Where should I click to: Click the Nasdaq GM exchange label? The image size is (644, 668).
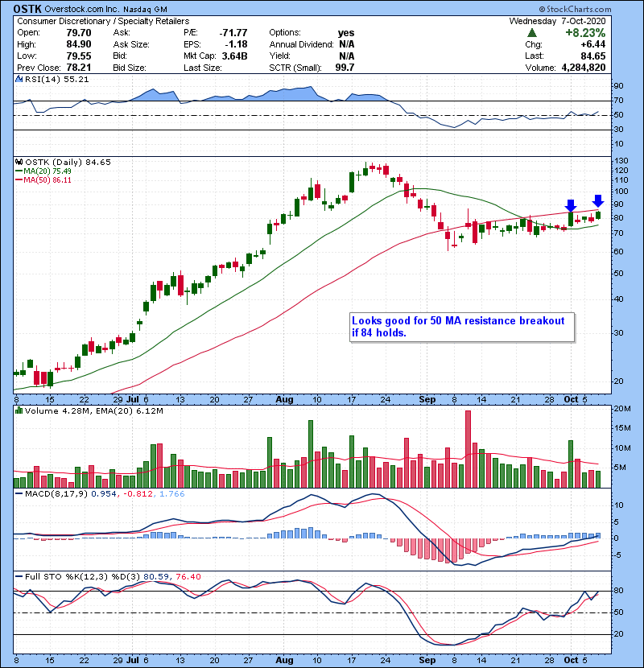click(146, 9)
